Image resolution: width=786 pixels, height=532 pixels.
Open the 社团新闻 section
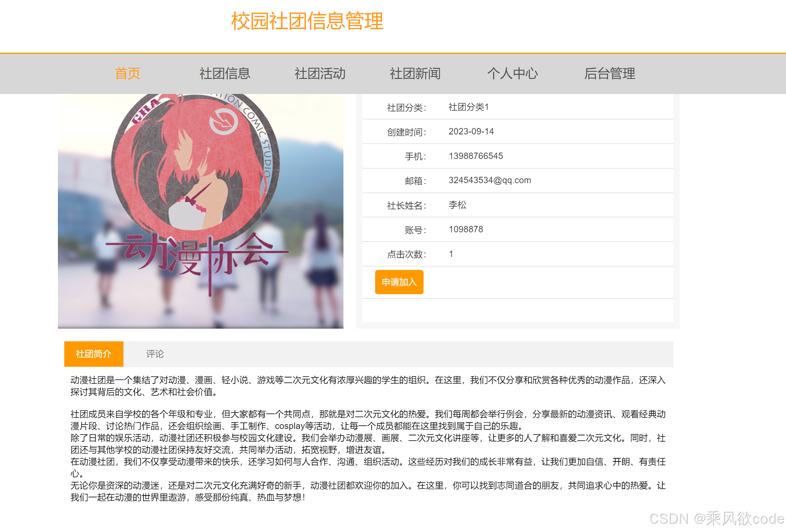coord(416,73)
